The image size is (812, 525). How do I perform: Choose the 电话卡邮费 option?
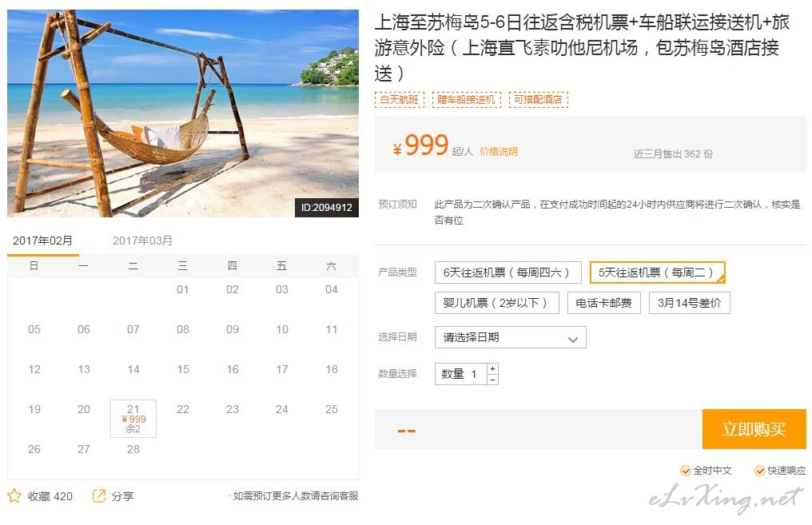[x=604, y=303]
